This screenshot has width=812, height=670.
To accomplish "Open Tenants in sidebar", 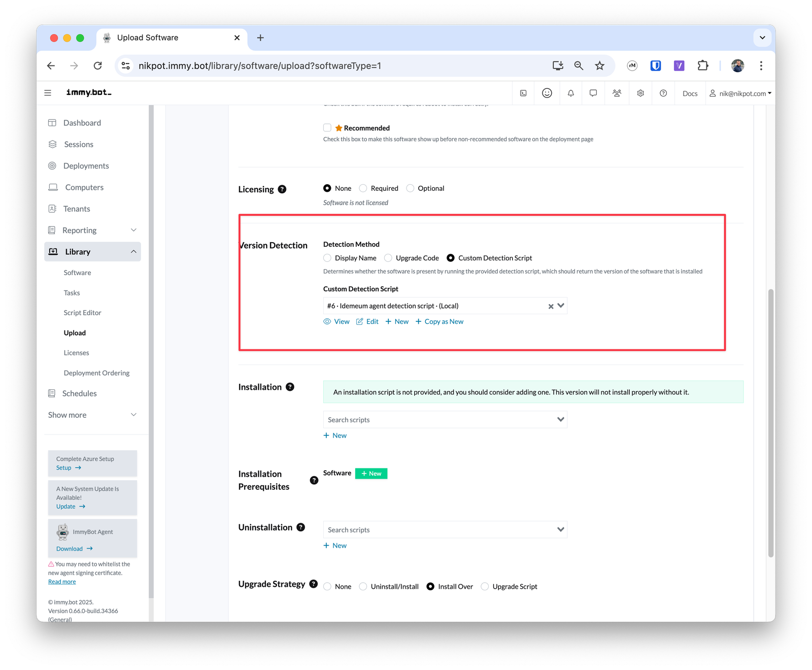I will [77, 209].
